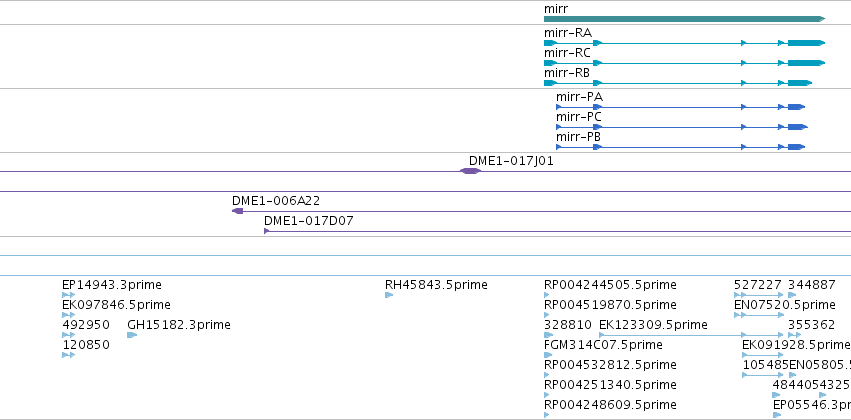Click the DME1-017J01 purple oval marker
The image size is (851, 420).
470,171
